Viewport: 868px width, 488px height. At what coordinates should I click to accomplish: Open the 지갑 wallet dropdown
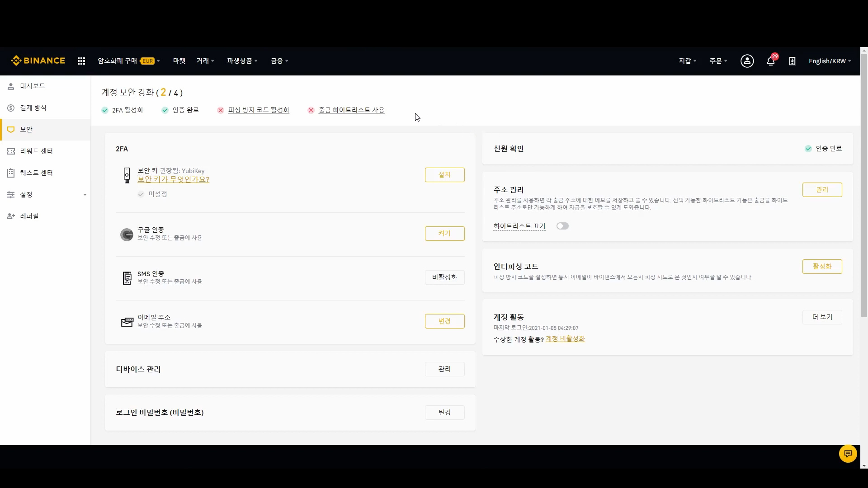coord(687,61)
